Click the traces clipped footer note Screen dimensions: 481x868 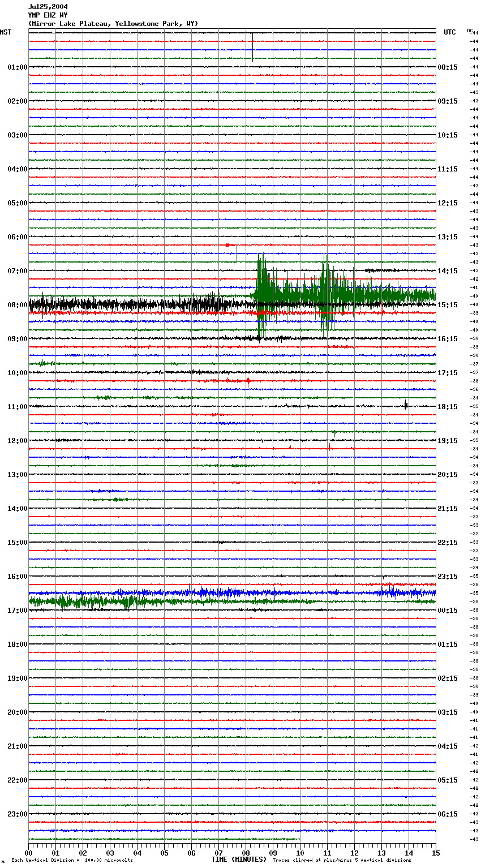point(342,860)
